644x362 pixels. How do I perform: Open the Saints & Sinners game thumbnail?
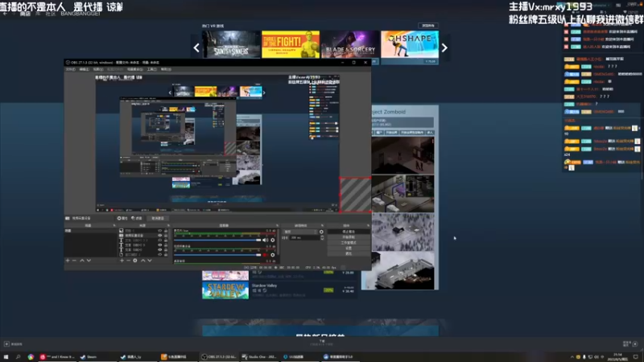(231, 44)
